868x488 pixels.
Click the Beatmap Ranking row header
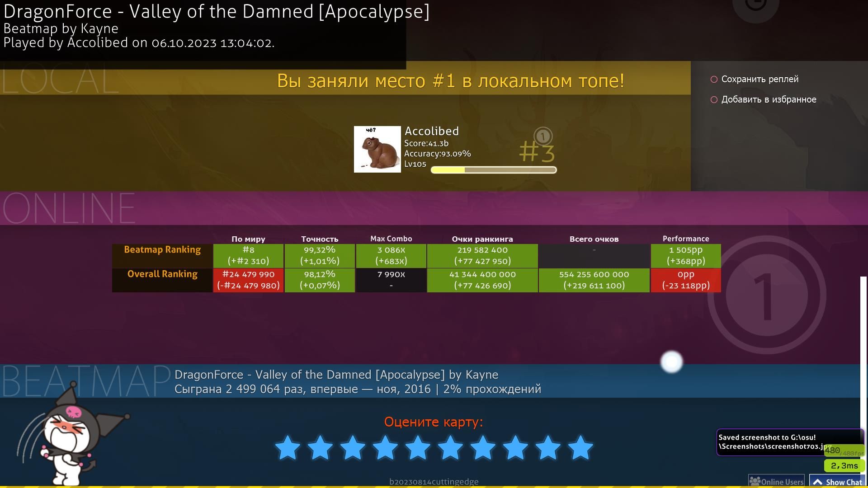[x=162, y=250]
